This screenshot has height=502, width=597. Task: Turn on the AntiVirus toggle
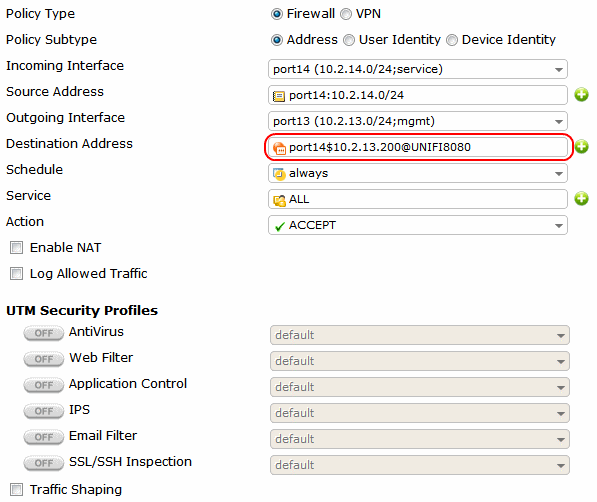pyautogui.click(x=43, y=333)
